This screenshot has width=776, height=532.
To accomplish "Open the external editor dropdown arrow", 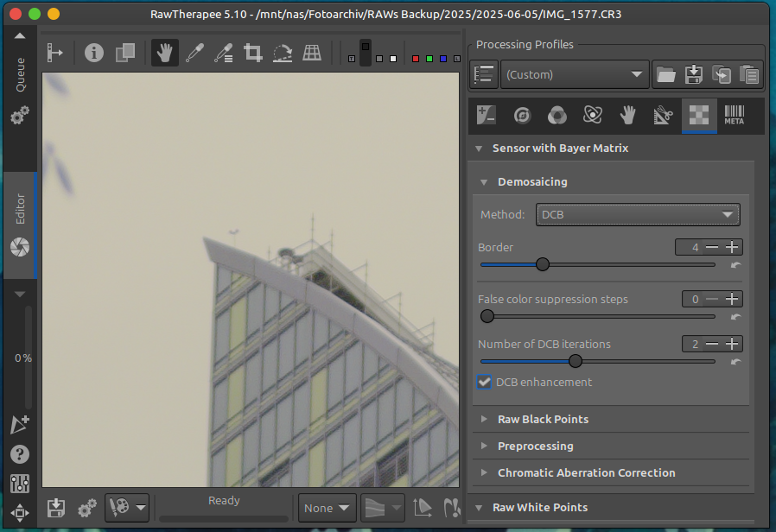I will [x=141, y=508].
